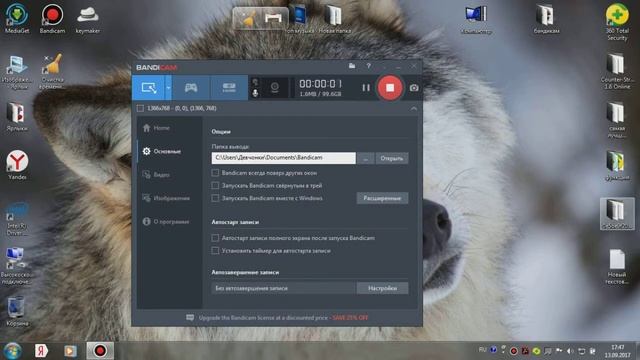
Task: Click the Настройки button
Action: point(382,288)
